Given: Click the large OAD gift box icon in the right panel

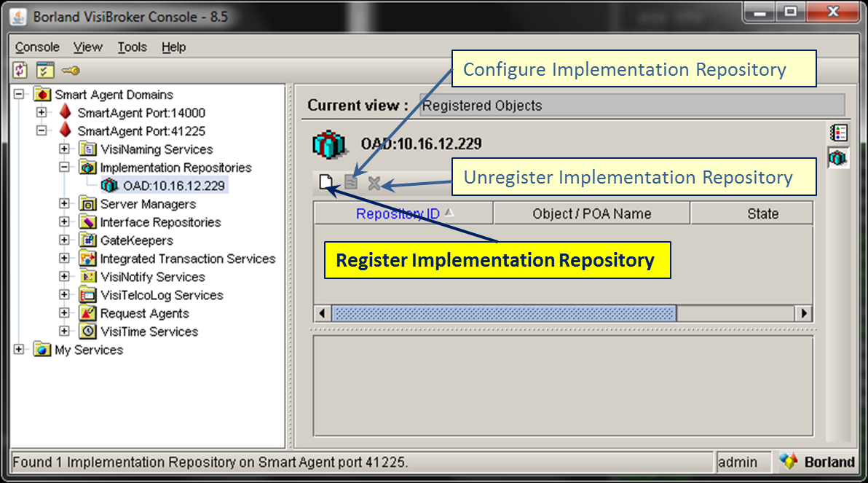Looking at the screenshot, I should (329, 144).
